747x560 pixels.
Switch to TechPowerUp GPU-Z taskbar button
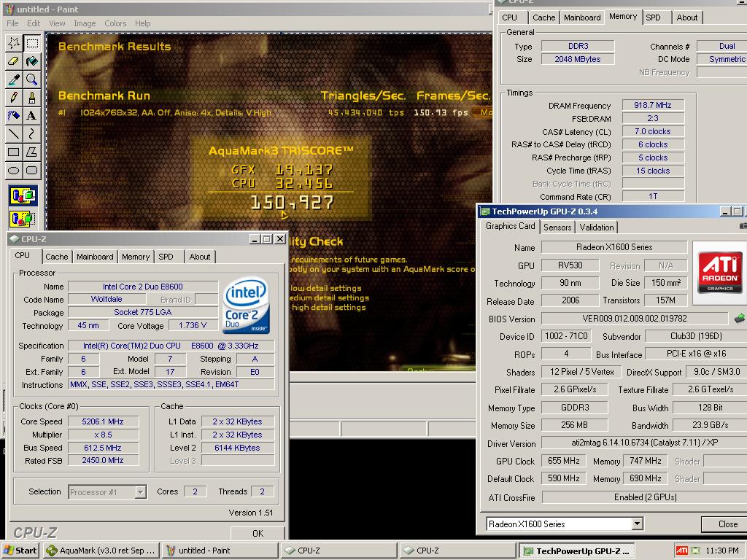pos(577,551)
